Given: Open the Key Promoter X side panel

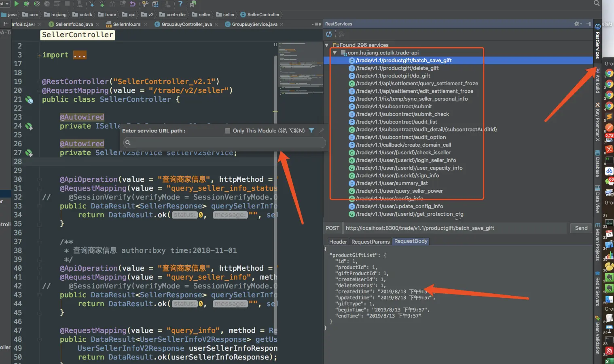Looking at the screenshot, I should point(597,122).
